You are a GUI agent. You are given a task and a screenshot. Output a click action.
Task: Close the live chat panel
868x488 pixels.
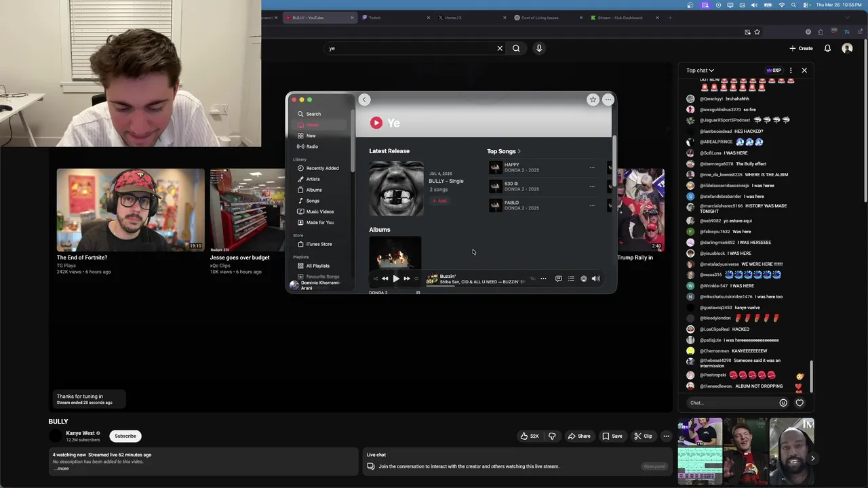point(804,70)
